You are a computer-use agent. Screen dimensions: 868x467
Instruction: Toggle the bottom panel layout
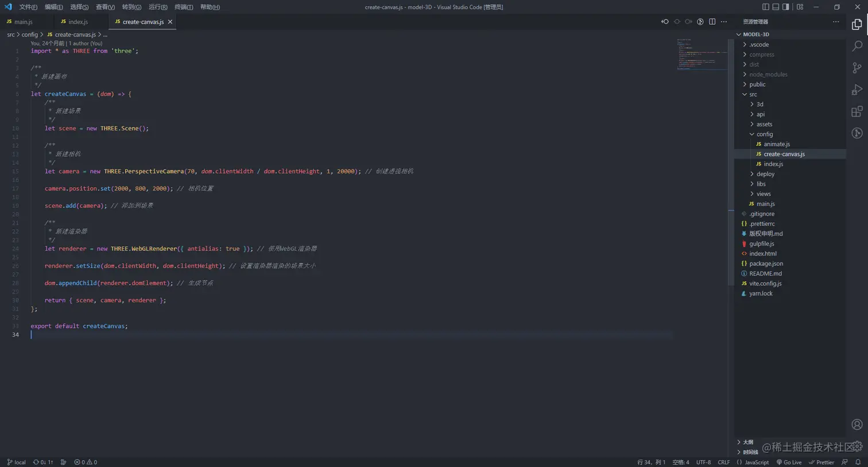tap(776, 7)
